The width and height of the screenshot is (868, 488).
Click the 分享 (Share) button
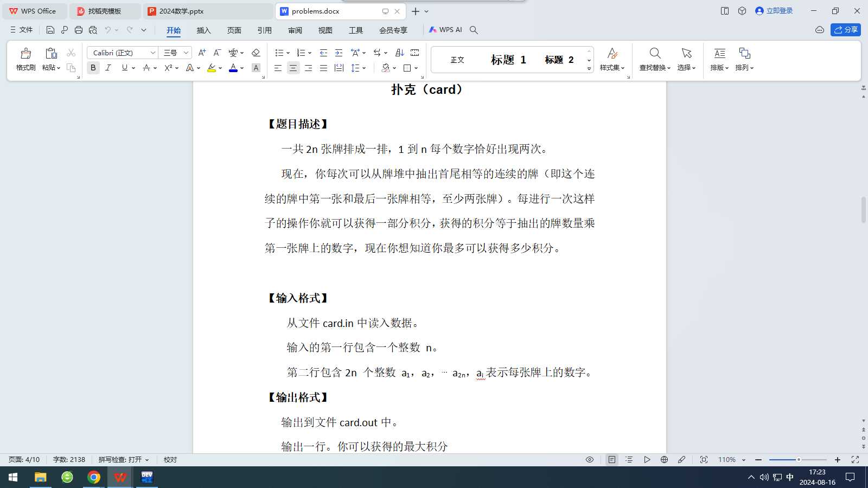[846, 30]
